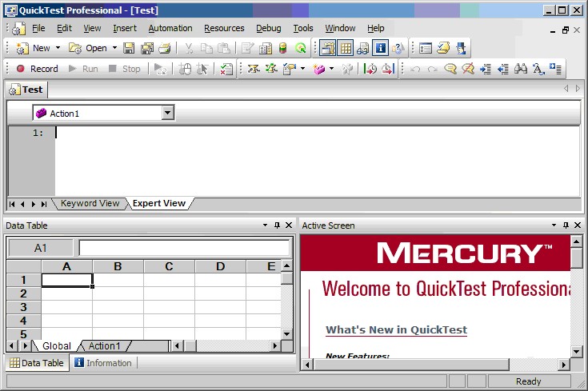Open the Tools menu

coord(303,28)
